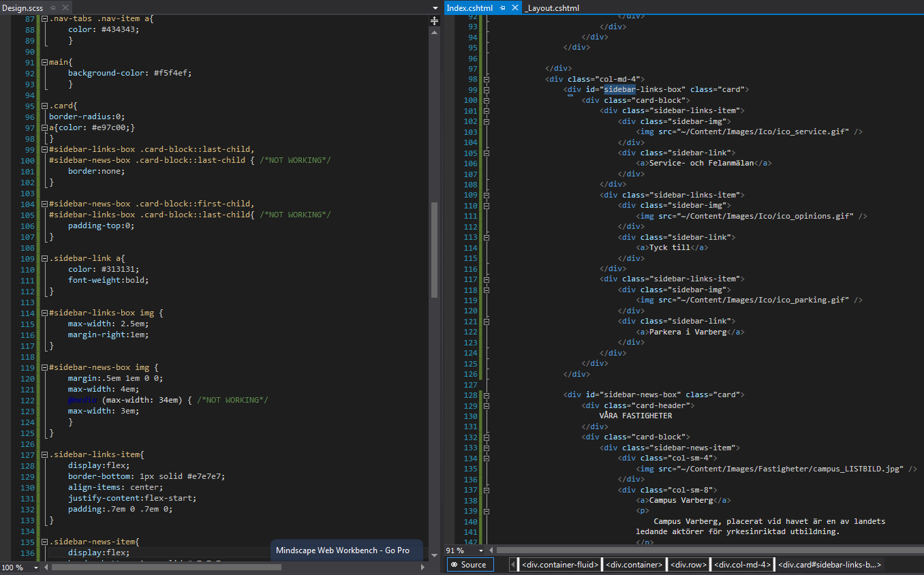Collapse the sidebar-links-box div at line 99
This screenshot has width=924, height=575.
[487, 90]
